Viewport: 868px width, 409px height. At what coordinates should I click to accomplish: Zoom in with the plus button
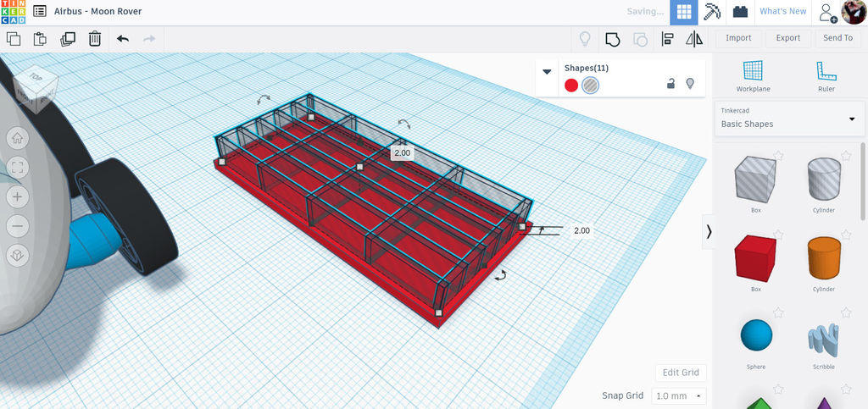click(x=17, y=196)
